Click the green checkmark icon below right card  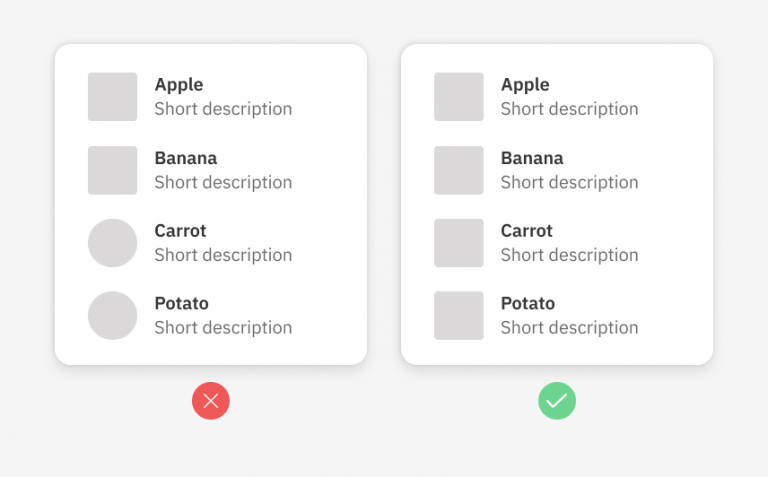coord(557,401)
